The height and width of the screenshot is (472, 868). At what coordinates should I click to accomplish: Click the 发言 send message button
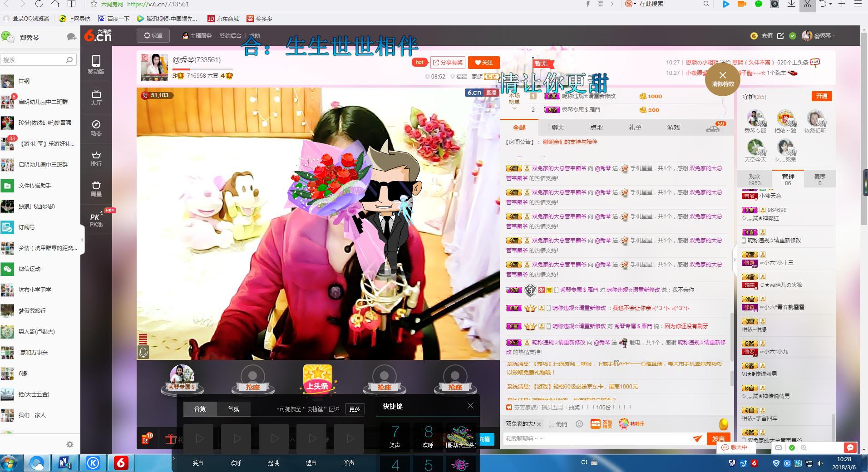718,439
